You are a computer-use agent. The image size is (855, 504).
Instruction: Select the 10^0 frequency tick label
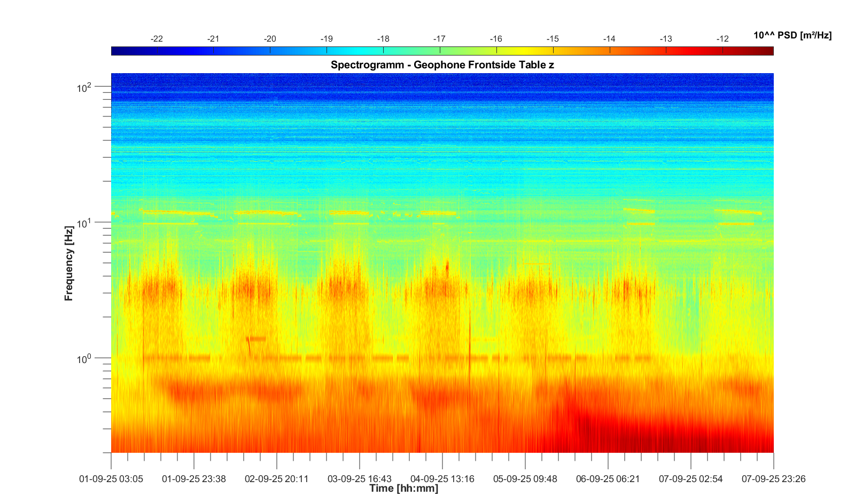tap(84, 358)
